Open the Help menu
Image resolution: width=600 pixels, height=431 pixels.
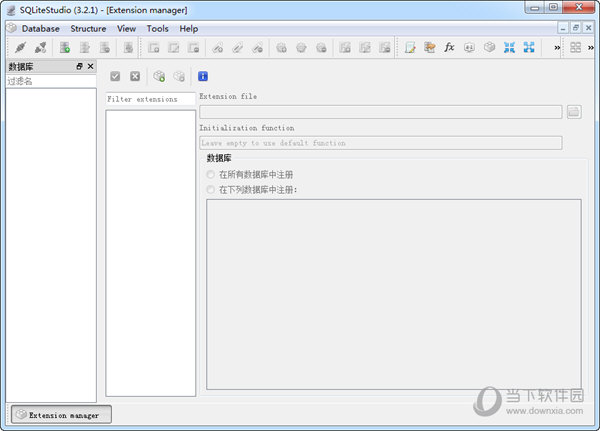coord(189,29)
